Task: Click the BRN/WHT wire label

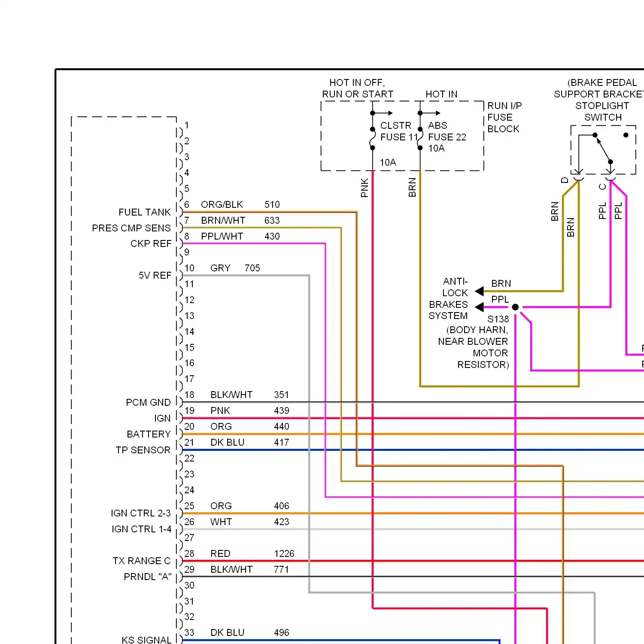Action: pyautogui.click(x=223, y=220)
